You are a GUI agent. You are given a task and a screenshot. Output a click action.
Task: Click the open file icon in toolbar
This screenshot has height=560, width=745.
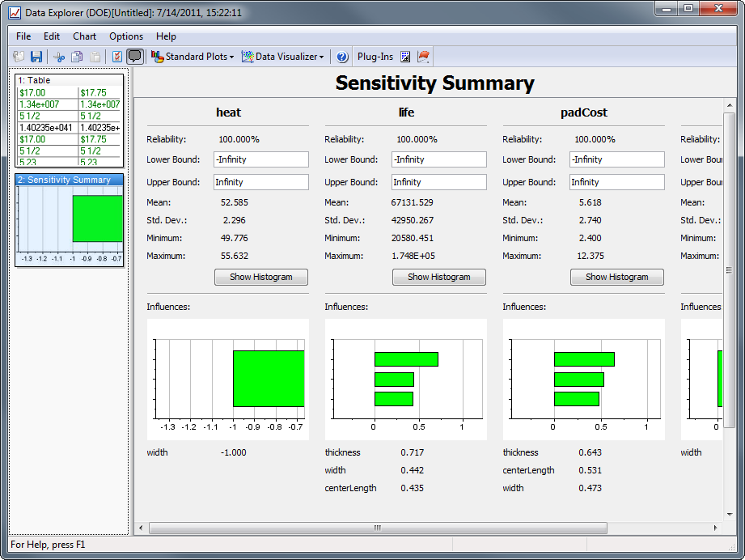click(19, 57)
